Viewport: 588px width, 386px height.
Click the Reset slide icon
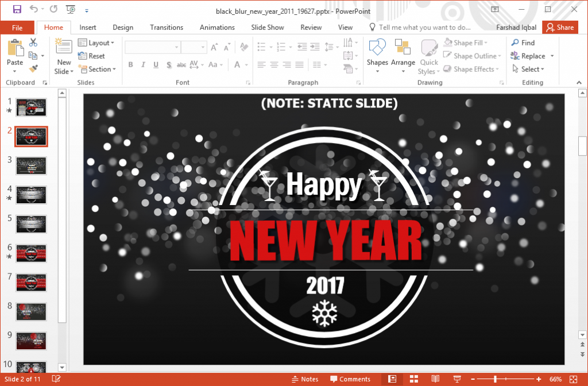[95, 56]
